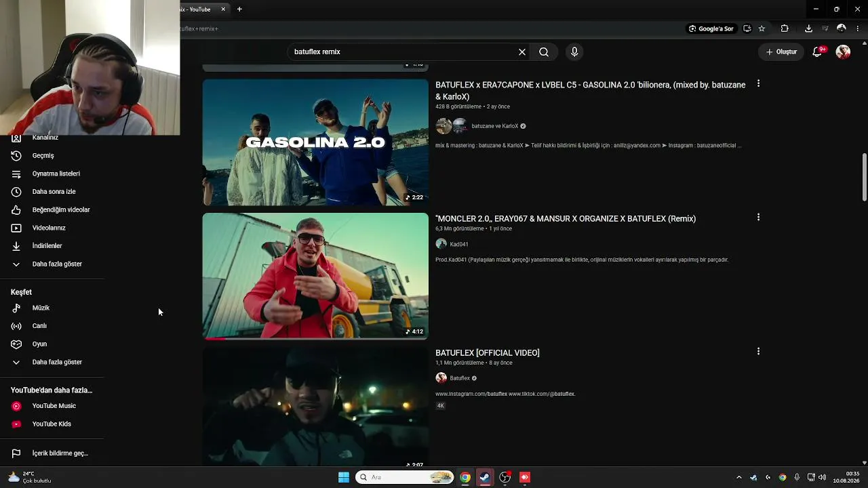Image resolution: width=868 pixels, height=488 pixels.
Task: Open the GASOLINA 2.0 video thumbnail
Action: tap(315, 142)
